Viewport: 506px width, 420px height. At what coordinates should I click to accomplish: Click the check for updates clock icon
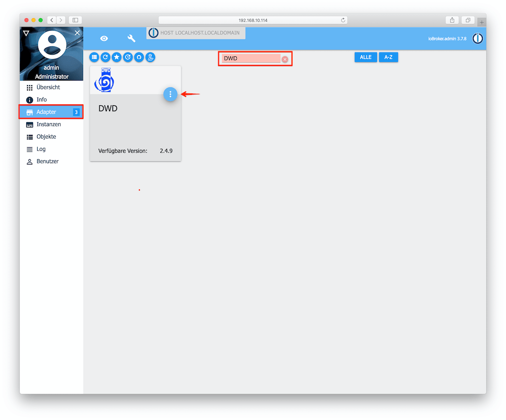pos(128,57)
